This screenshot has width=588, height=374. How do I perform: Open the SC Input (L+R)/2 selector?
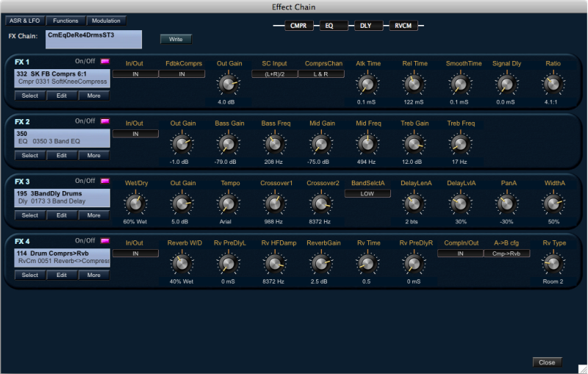[274, 74]
